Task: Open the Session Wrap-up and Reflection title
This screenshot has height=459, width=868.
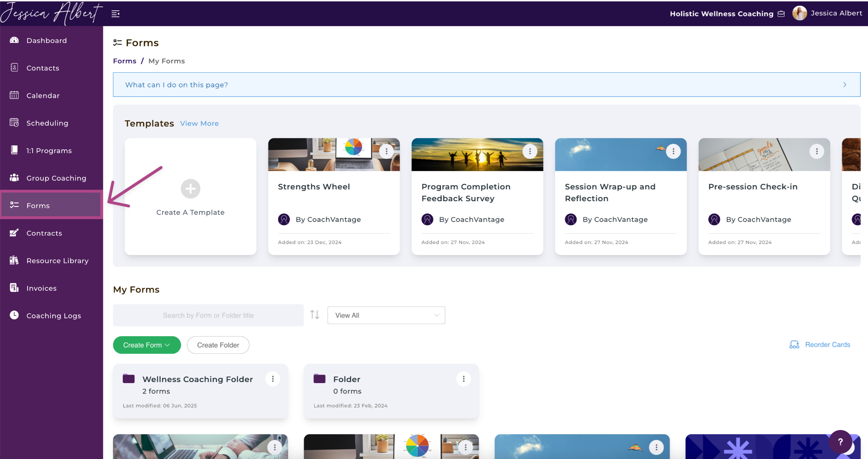Action: [610, 193]
